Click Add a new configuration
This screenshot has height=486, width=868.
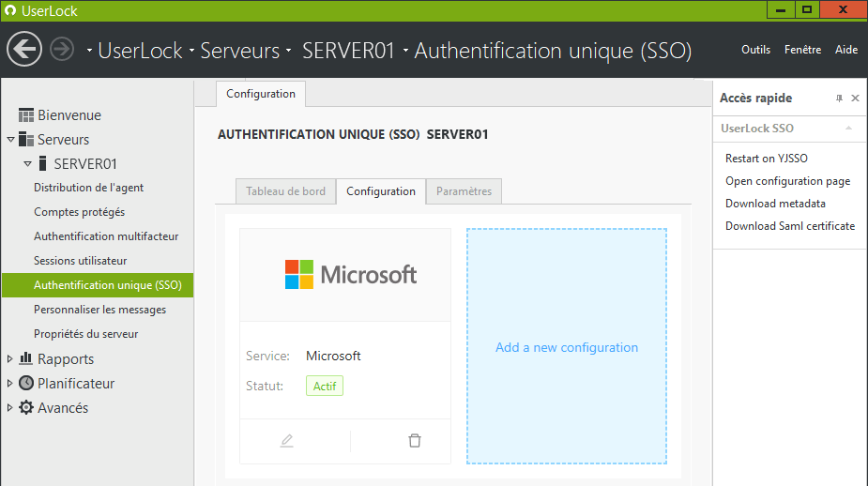566,347
